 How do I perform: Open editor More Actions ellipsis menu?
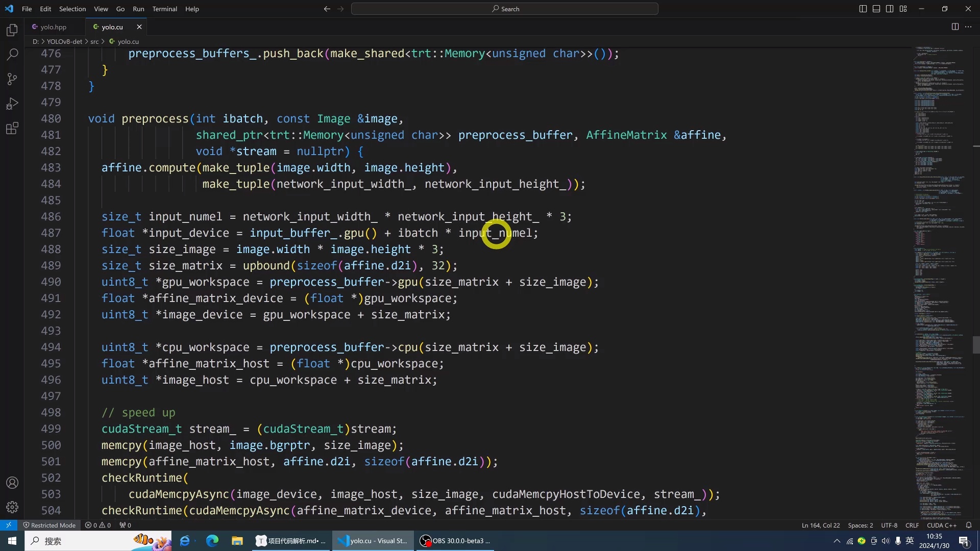(968, 27)
